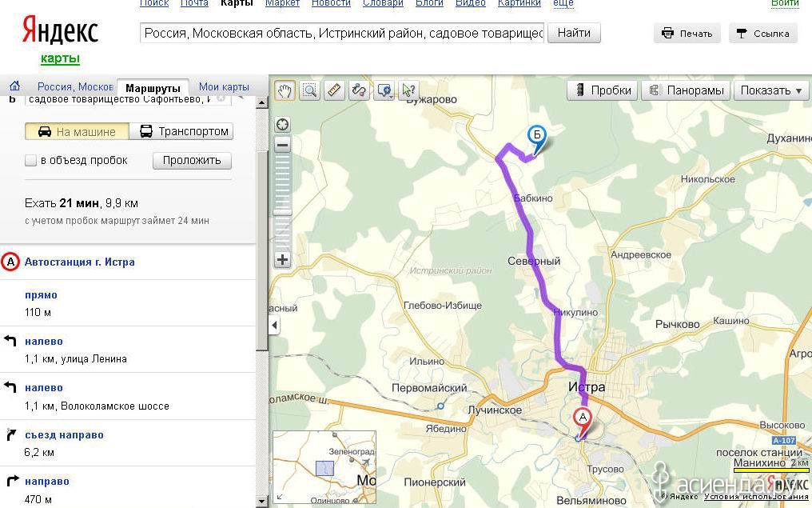Viewport: 812px width, 508px height.
Task: Pick the what's-here info cursor tool
Action: pos(408,90)
